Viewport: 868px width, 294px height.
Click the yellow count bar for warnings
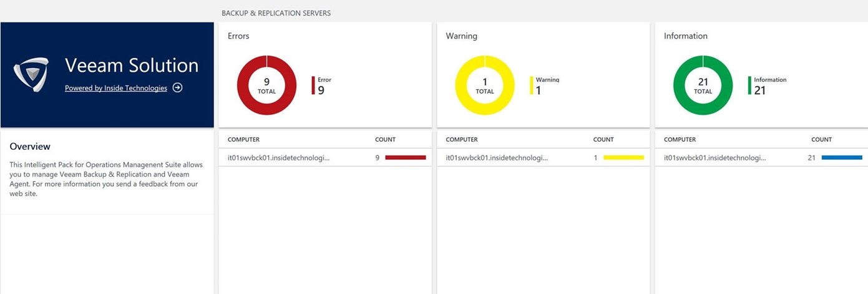coord(623,158)
